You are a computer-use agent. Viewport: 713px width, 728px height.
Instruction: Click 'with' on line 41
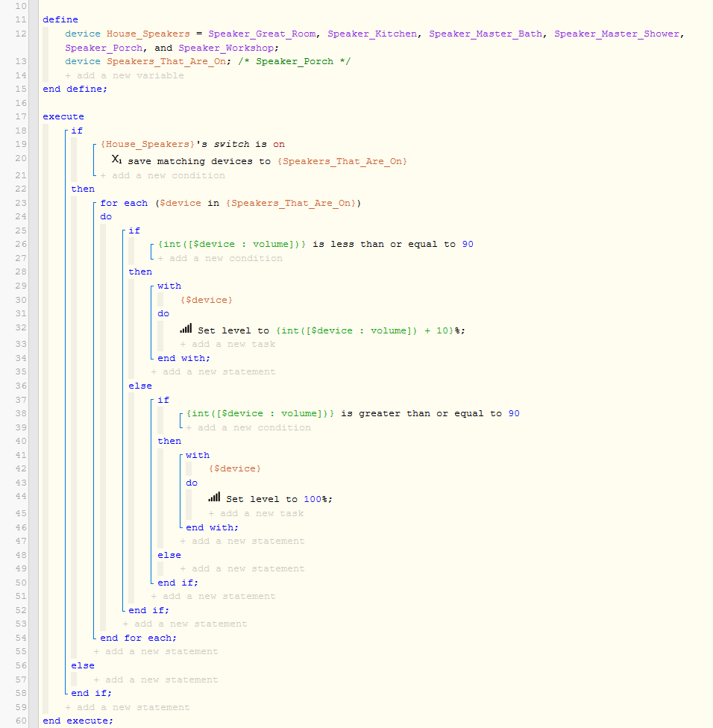pyautogui.click(x=198, y=456)
